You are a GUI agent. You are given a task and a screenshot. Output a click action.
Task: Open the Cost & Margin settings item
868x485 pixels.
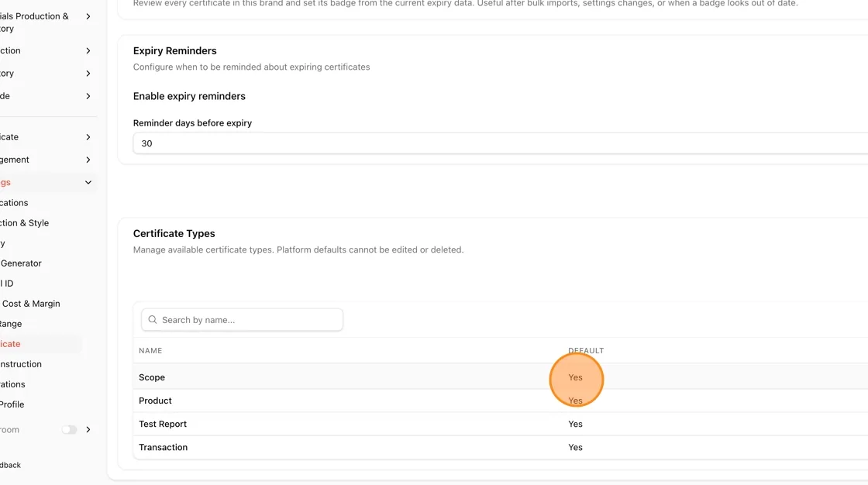pyautogui.click(x=30, y=304)
